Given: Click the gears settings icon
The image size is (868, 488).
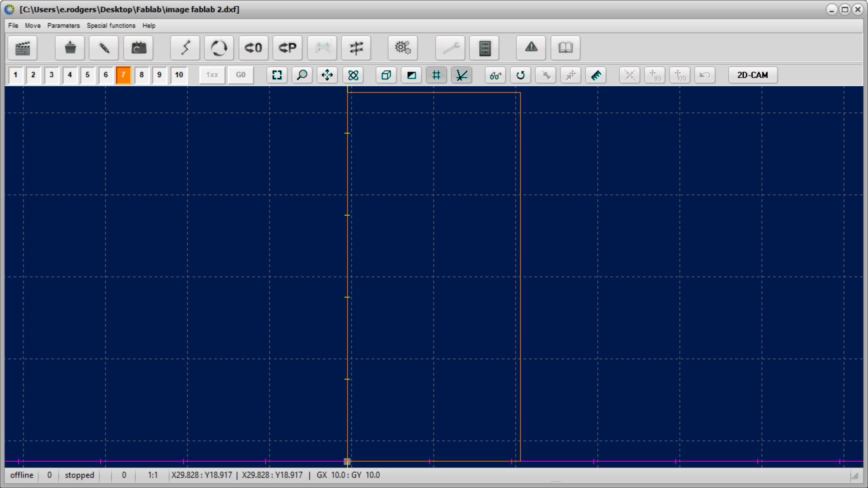Looking at the screenshot, I should click(x=402, y=48).
